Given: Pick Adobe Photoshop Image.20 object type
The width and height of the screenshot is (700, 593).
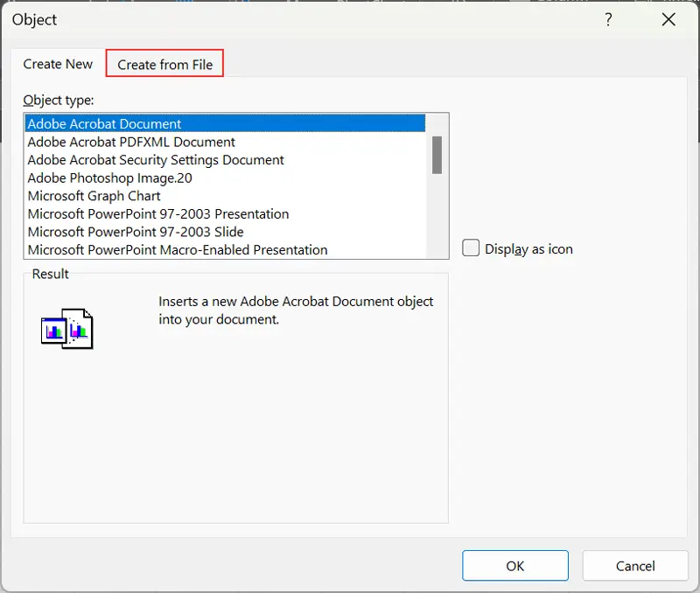Looking at the screenshot, I should (x=109, y=178).
